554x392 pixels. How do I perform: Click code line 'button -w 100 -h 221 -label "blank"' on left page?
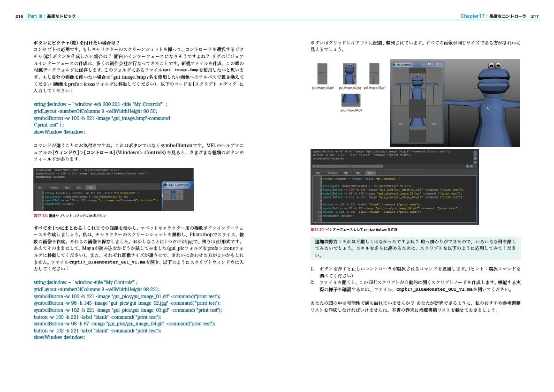tap(97, 317)
